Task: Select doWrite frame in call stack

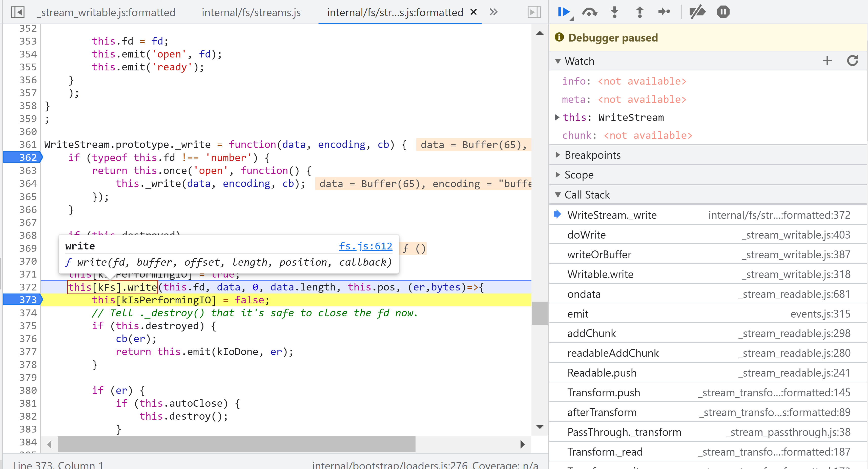Action: click(586, 235)
